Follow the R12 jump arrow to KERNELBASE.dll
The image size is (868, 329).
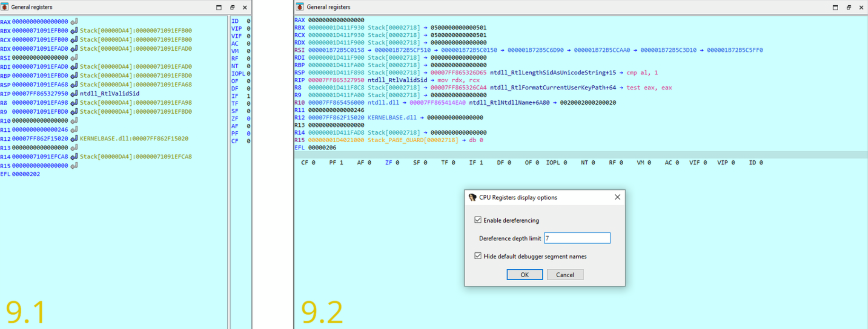[74, 139]
